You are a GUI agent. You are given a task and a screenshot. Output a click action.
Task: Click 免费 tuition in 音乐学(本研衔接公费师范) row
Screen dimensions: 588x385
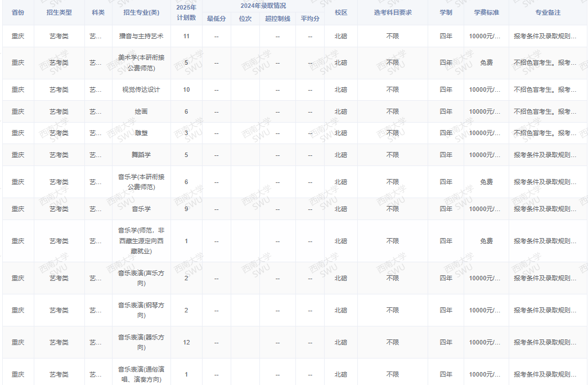[486, 182]
